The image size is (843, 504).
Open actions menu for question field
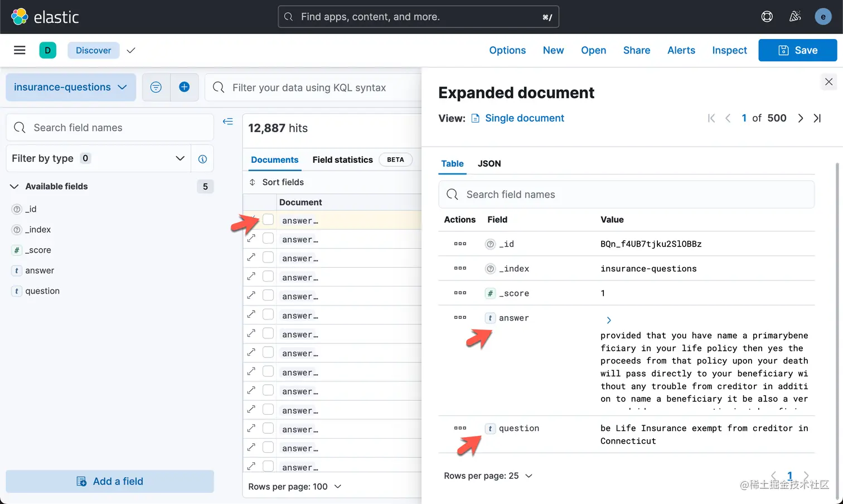pyautogui.click(x=460, y=428)
